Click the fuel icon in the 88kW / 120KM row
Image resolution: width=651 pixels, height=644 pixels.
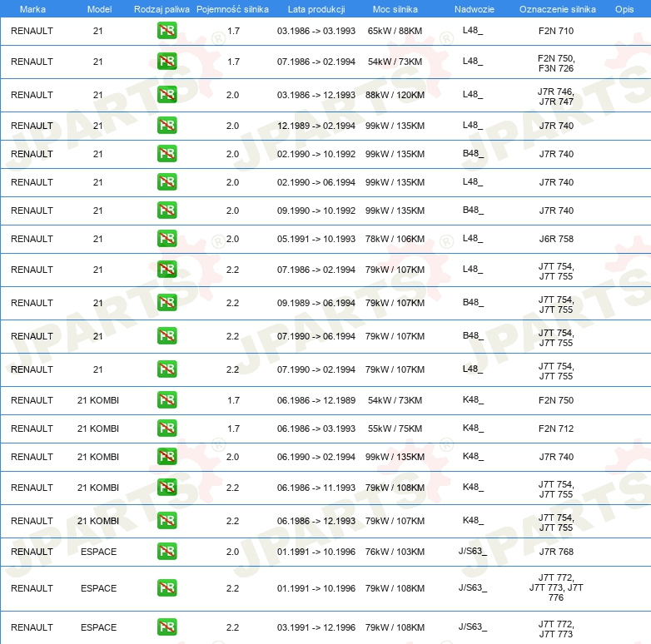[166, 95]
